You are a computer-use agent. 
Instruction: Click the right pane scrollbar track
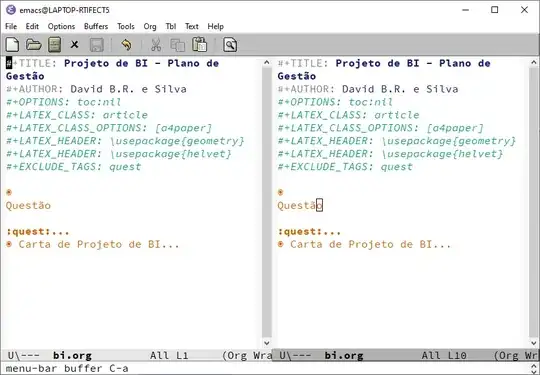(x=533, y=202)
